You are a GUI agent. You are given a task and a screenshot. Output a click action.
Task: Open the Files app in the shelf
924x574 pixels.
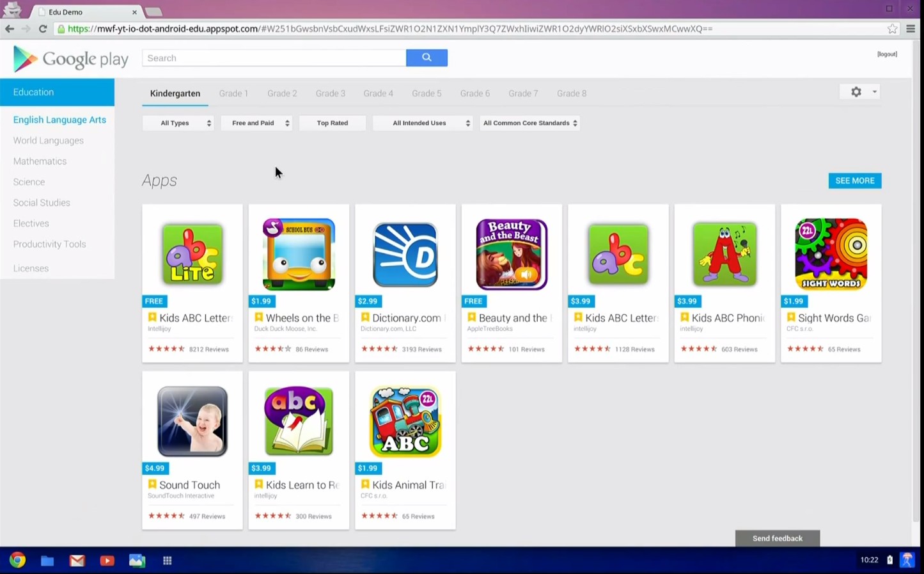point(47,561)
